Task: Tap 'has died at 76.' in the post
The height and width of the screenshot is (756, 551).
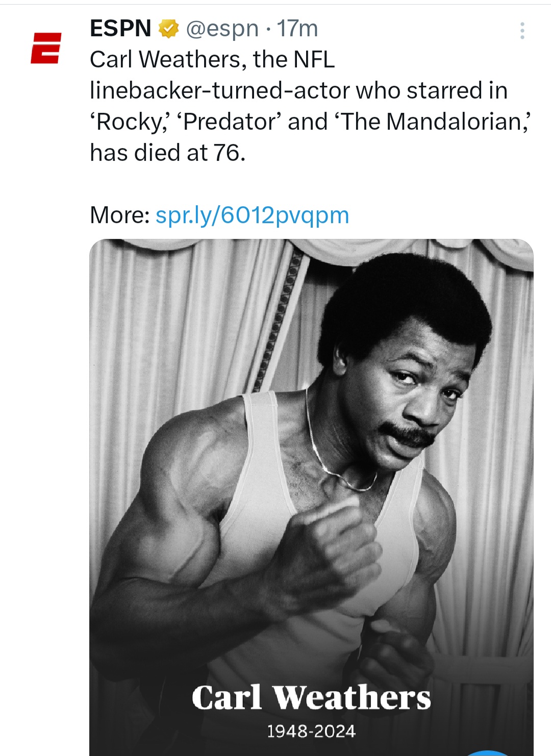Action: [168, 153]
